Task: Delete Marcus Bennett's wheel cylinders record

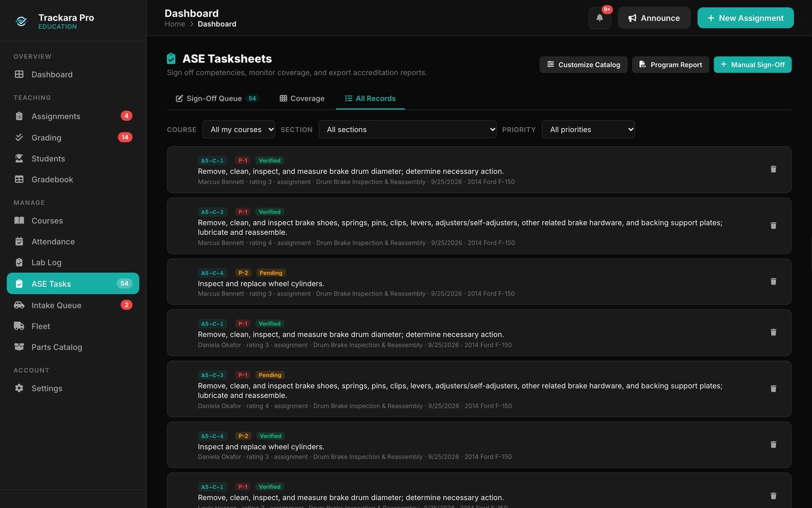Action: point(773,281)
